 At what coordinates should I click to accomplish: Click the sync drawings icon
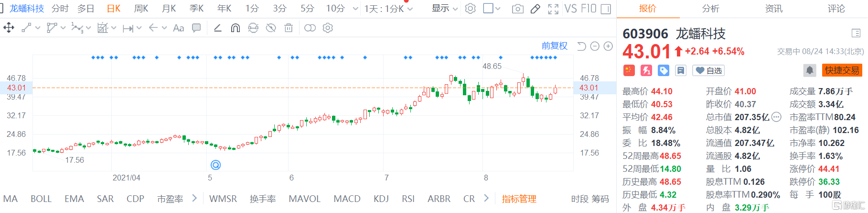point(253,28)
